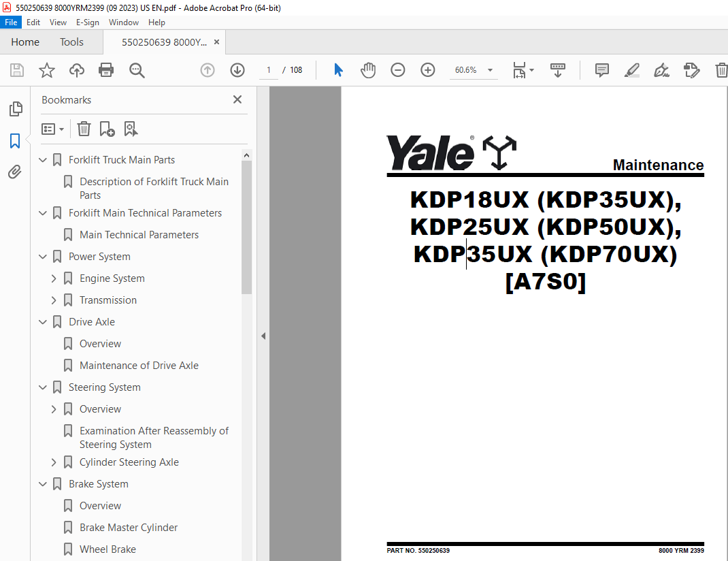Click the Save file icon
Image resolution: width=728 pixels, height=561 pixels.
[x=17, y=70]
